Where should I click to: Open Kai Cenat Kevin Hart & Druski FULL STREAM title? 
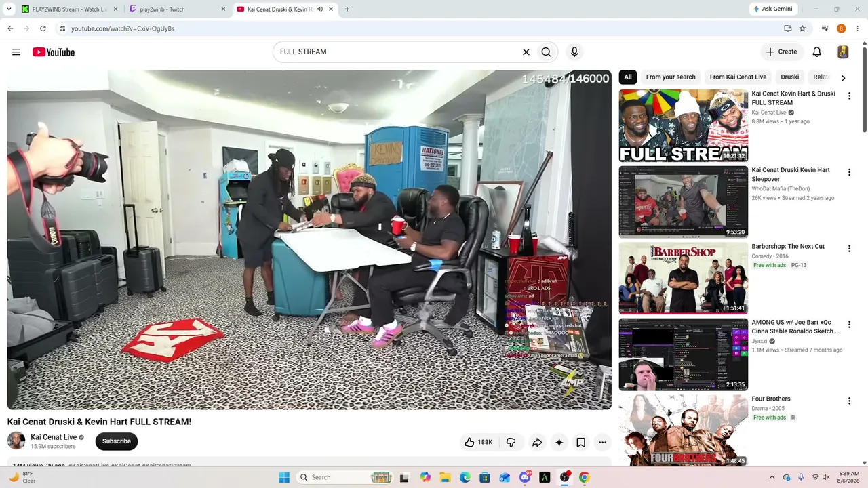click(793, 98)
